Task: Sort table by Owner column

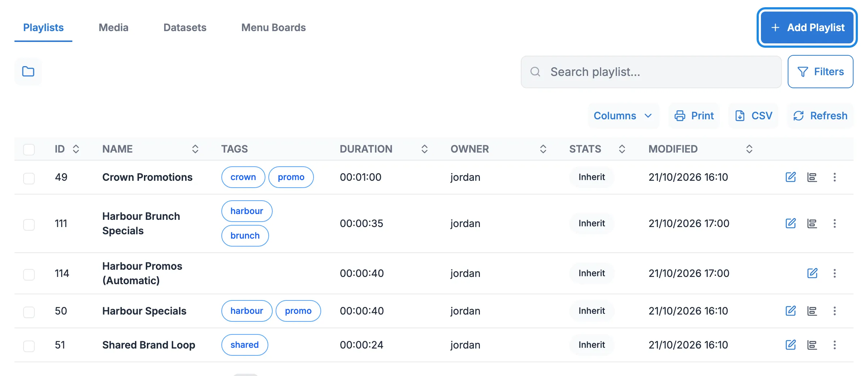Action: pos(543,149)
